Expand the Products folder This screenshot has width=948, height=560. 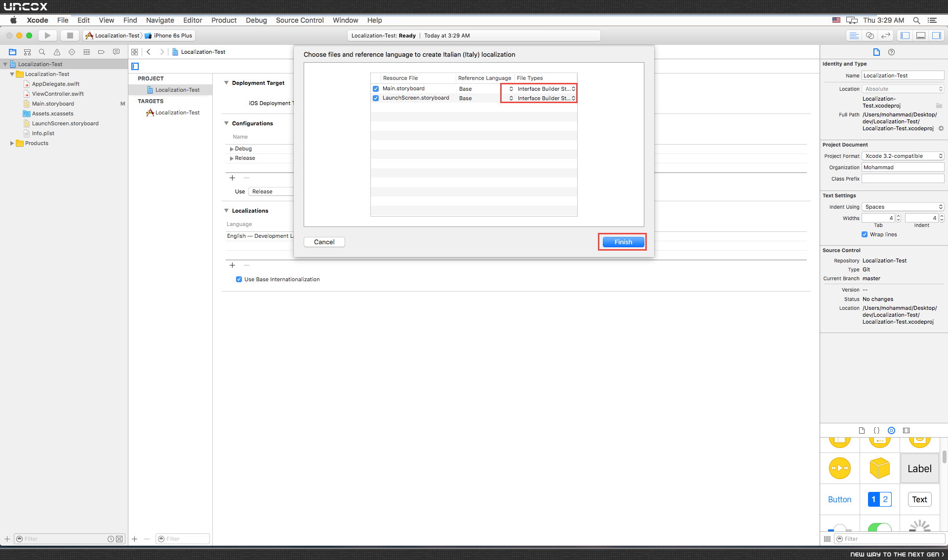click(x=12, y=143)
